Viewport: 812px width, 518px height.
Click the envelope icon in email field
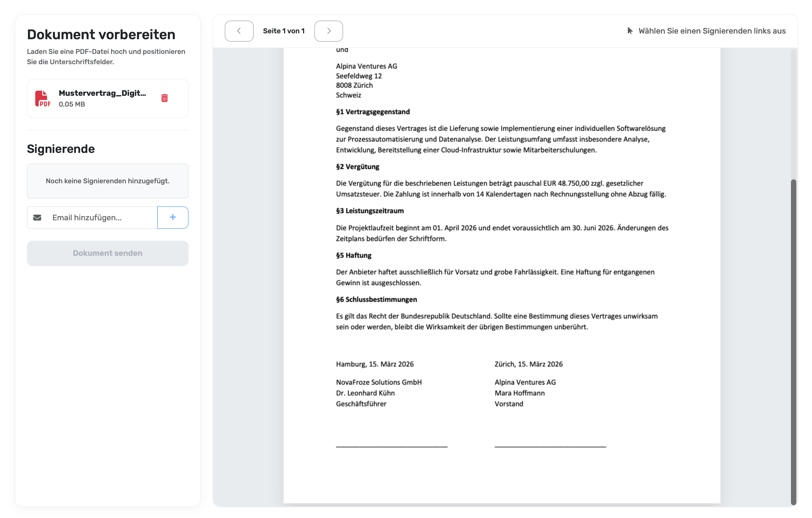37,217
